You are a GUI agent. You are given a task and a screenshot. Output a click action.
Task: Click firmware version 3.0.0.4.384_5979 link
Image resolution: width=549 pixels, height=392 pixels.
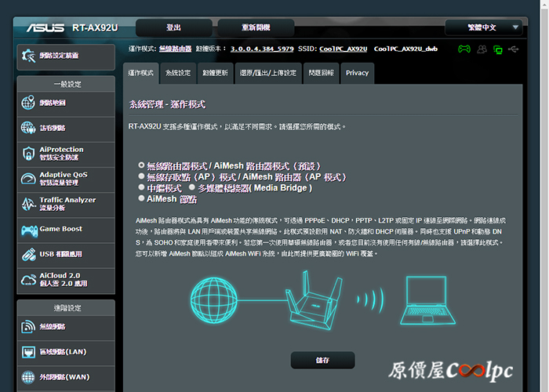pyautogui.click(x=262, y=49)
